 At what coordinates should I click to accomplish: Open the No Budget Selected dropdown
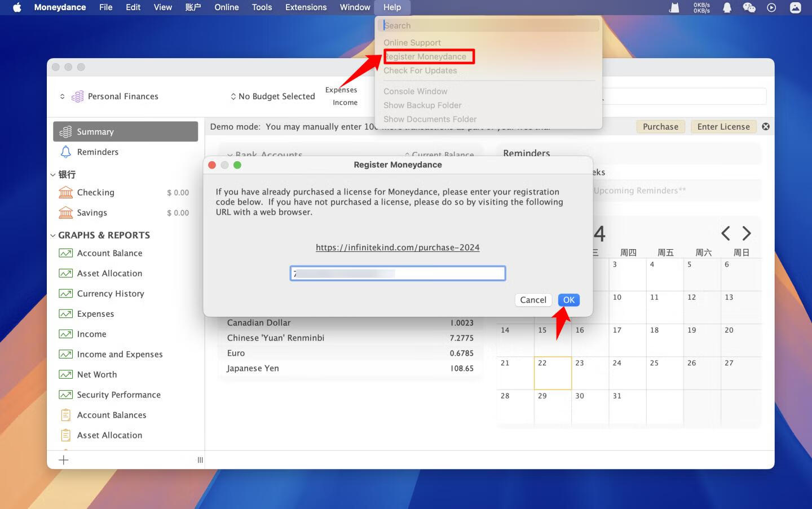(272, 96)
